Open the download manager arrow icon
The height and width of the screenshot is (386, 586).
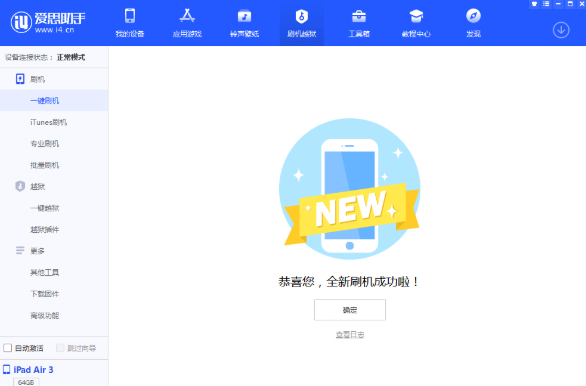pos(561,30)
